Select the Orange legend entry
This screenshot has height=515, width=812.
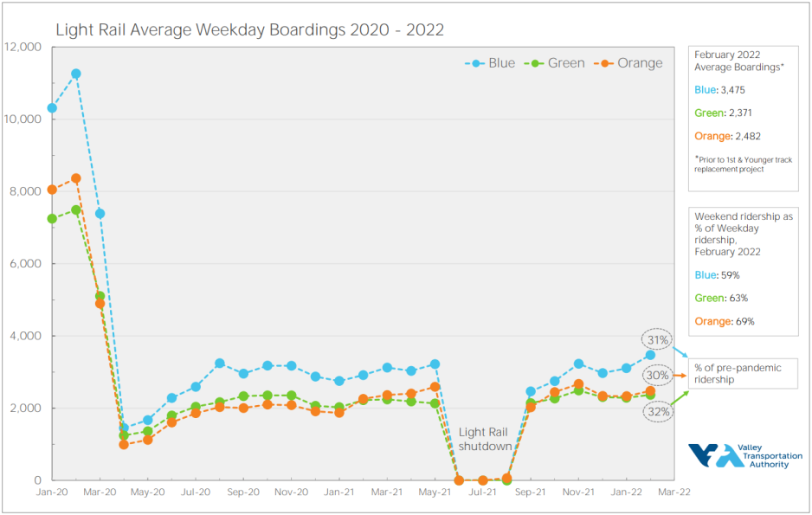click(x=628, y=63)
